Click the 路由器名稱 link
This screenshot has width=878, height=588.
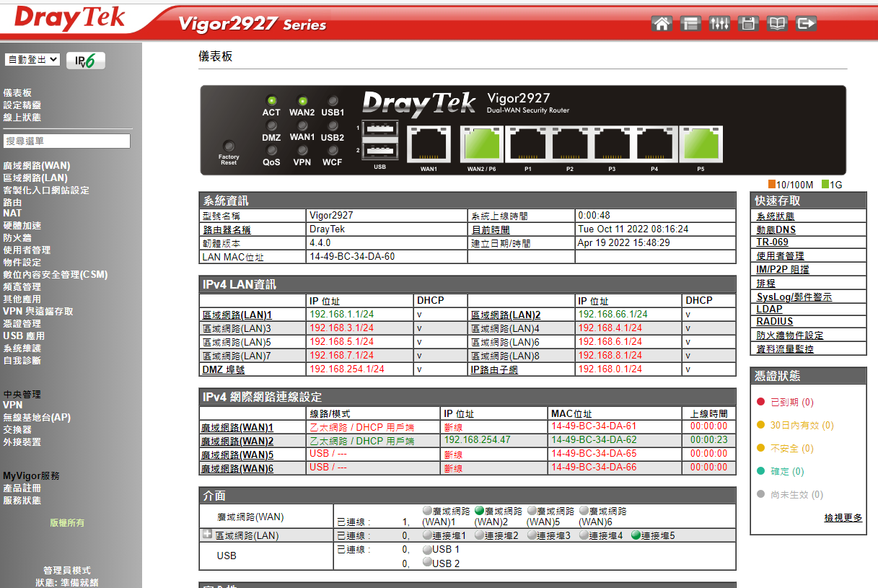[227, 230]
